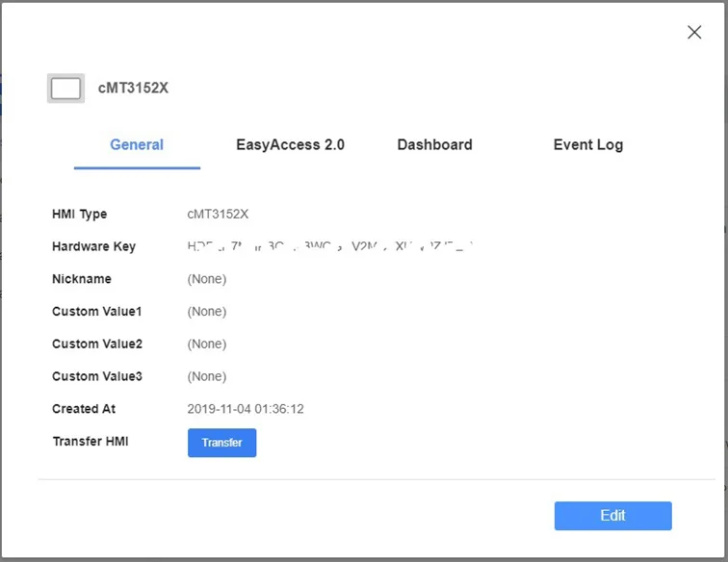Click the Nickname value (None)

207,279
